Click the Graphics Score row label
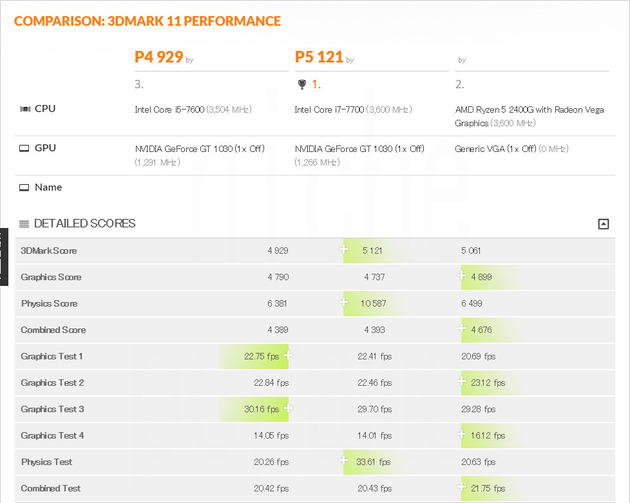The image size is (630, 503). click(51, 277)
